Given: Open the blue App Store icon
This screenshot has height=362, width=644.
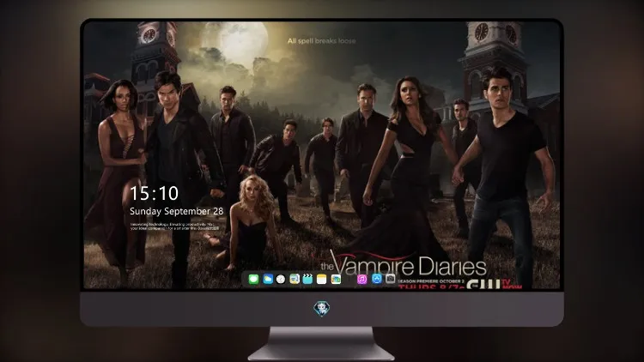Looking at the screenshot, I should 377,279.
